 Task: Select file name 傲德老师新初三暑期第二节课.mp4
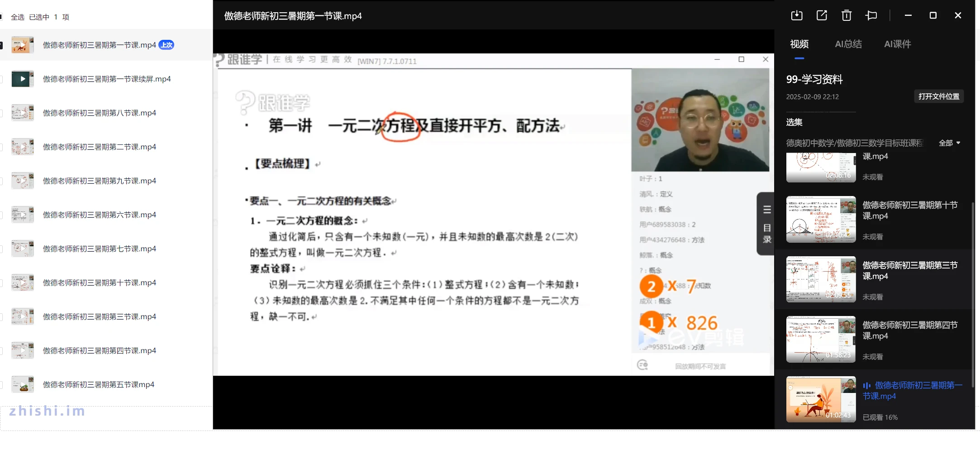(100, 147)
